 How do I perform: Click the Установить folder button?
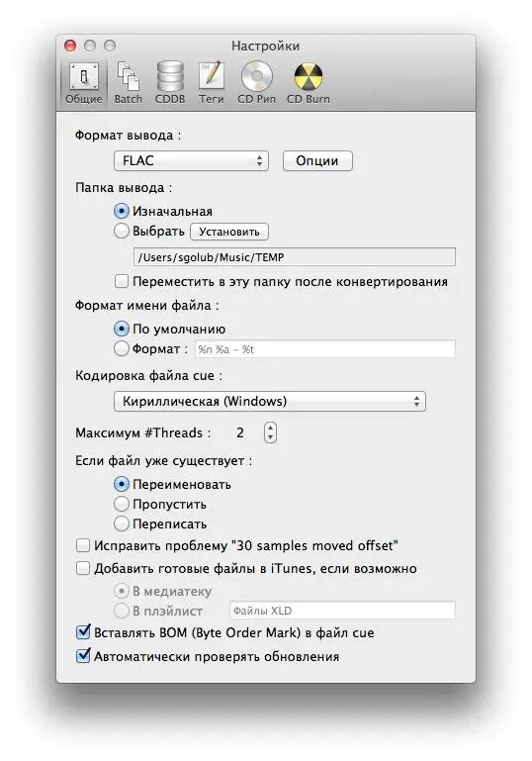click(228, 232)
